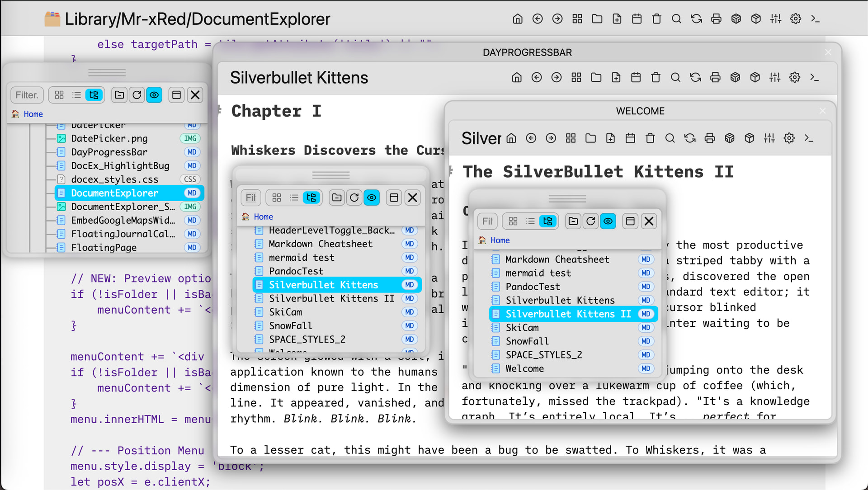The image size is (868, 490).
Task: Switch leftmost explorer panel to grid view
Action: coord(59,95)
